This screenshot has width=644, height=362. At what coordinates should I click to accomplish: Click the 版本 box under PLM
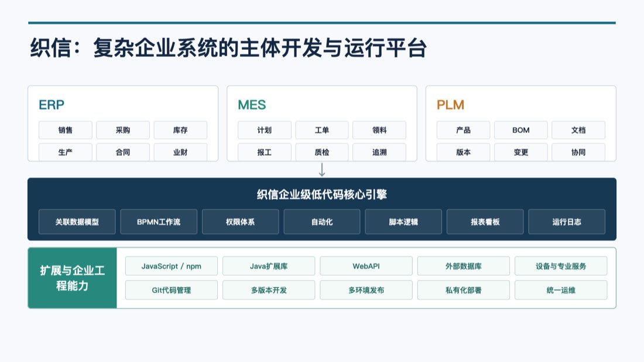click(x=463, y=152)
